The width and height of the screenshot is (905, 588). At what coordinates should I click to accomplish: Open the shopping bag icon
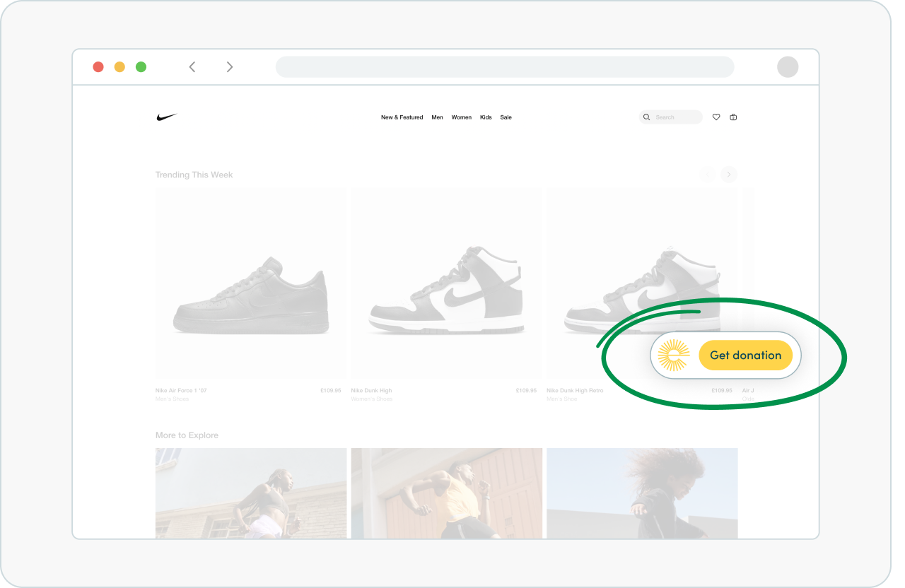(733, 117)
